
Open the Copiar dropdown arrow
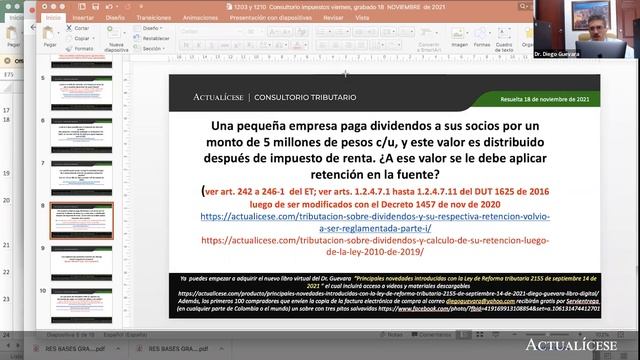coord(93,38)
